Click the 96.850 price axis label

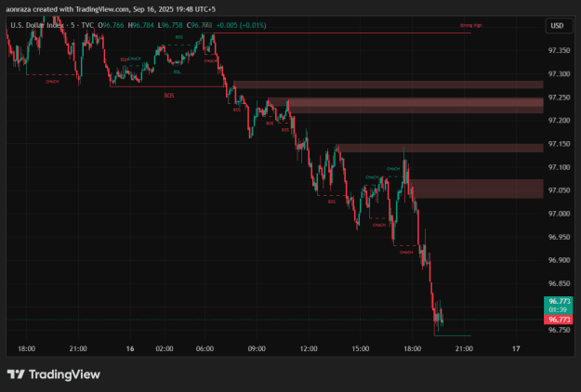(x=559, y=283)
